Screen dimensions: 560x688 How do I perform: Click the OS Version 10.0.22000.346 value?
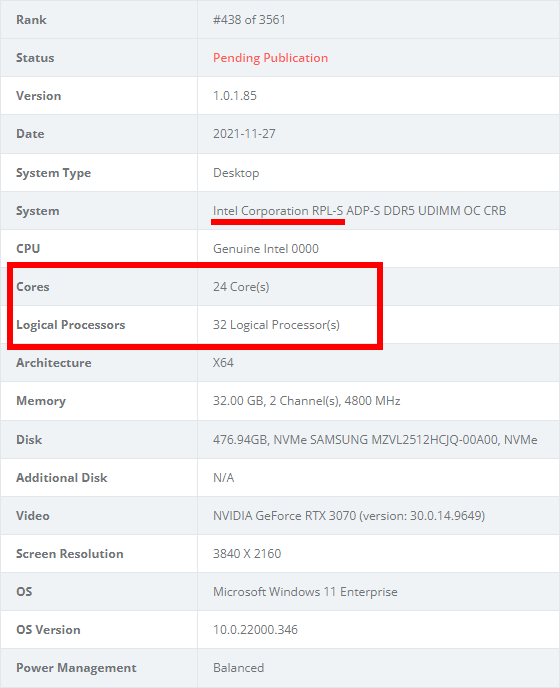click(x=255, y=630)
